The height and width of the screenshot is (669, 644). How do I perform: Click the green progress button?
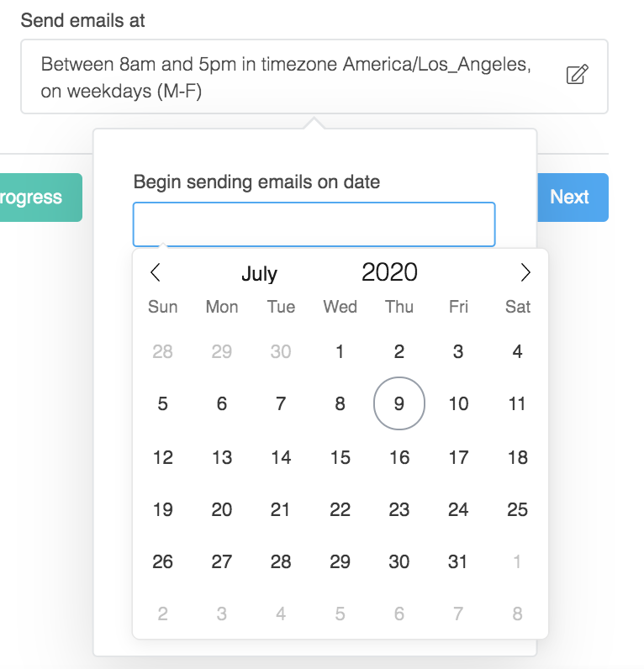point(38,198)
